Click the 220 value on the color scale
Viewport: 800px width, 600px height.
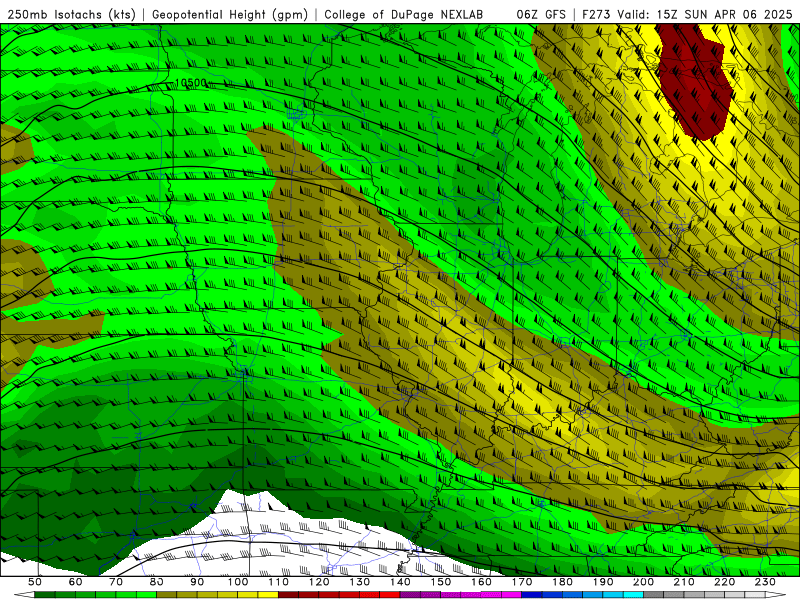coord(724,582)
